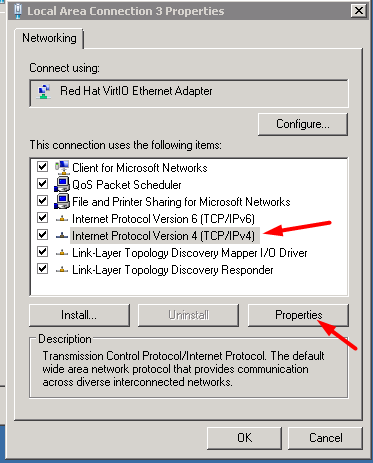Select Internet Protocol Version 4 (TCP/IPv4) item
Screen dimensions: 373x463
click(x=163, y=236)
